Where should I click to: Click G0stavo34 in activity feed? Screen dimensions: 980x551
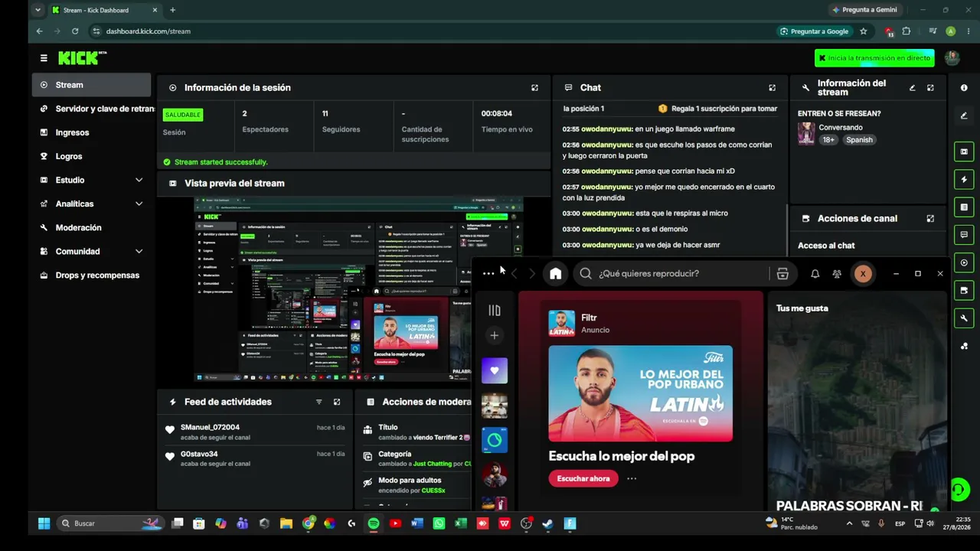pos(199,454)
